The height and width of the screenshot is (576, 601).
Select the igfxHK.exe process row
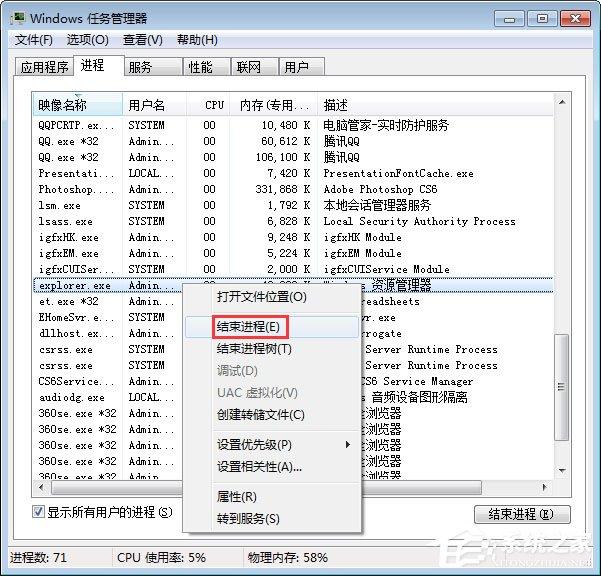pos(293,237)
